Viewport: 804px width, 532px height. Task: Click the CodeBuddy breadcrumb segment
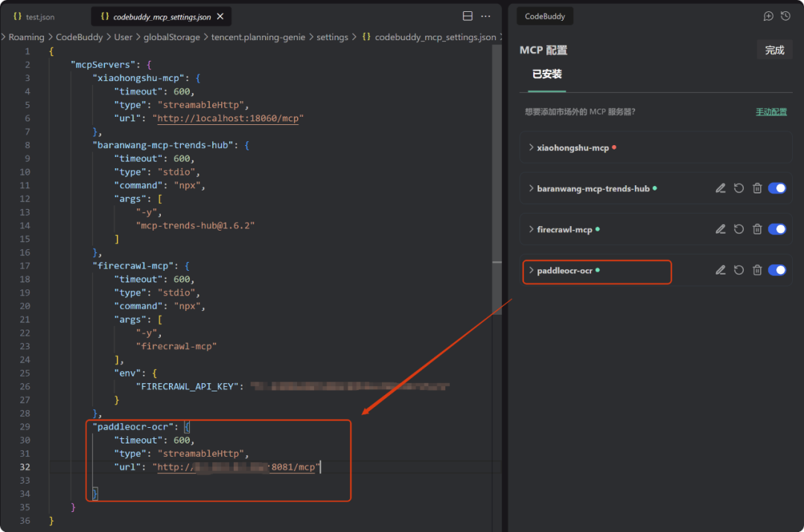pos(79,37)
